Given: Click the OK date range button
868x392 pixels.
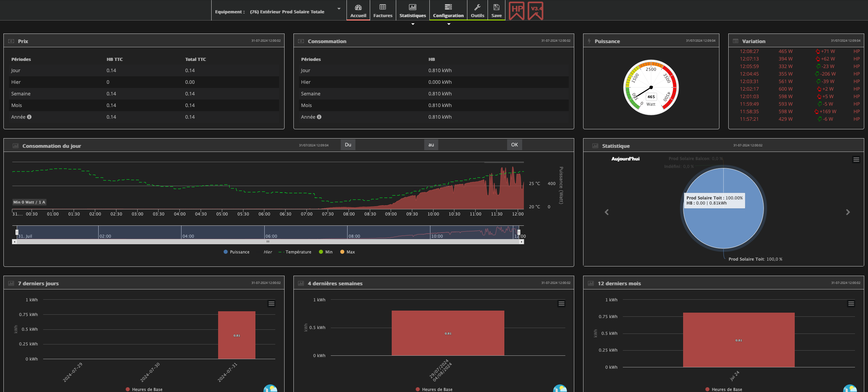Looking at the screenshot, I should click(x=514, y=145).
